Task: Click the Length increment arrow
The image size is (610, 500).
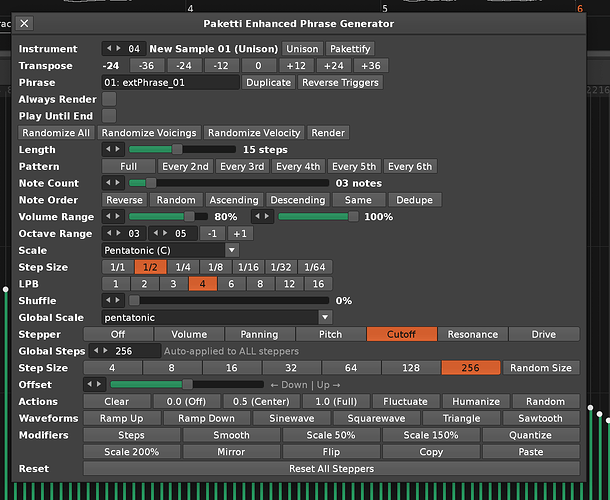Action: [118, 149]
